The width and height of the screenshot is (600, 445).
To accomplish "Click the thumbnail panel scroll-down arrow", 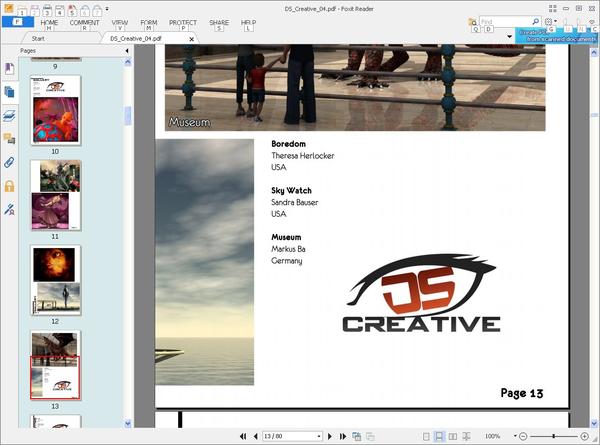I will pos(128,423).
